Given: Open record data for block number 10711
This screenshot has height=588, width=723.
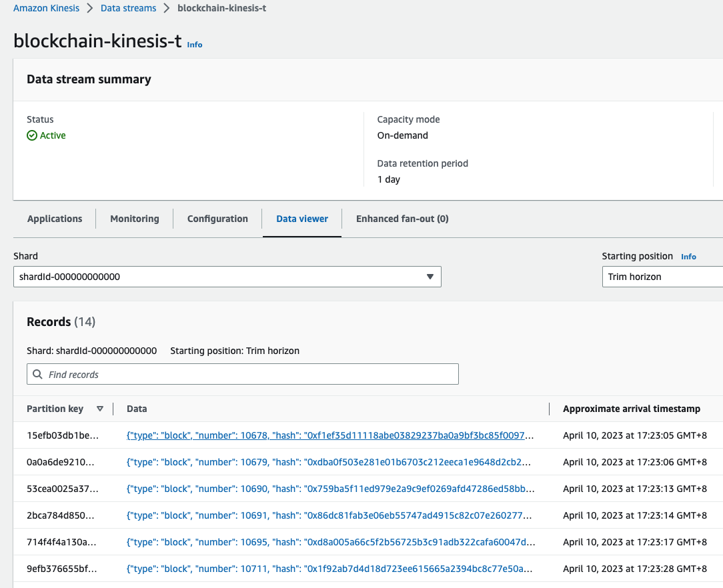Looking at the screenshot, I should [x=329, y=569].
